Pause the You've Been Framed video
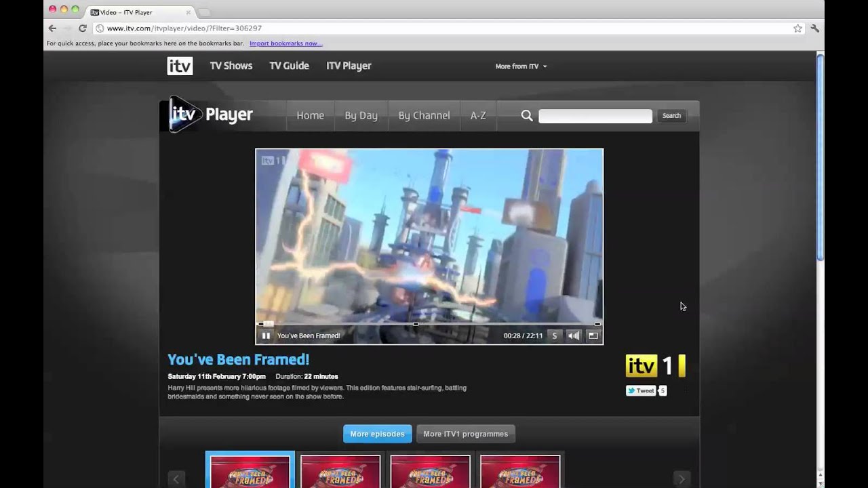Image resolution: width=868 pixels, height=488 pixels. pyautogui.click(x=266, y=335)
